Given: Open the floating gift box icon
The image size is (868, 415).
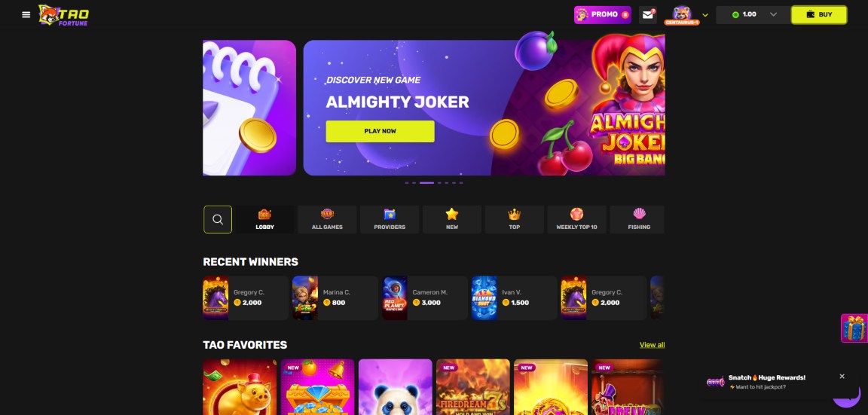Looking at the screenshot, I should coord(854,328).
